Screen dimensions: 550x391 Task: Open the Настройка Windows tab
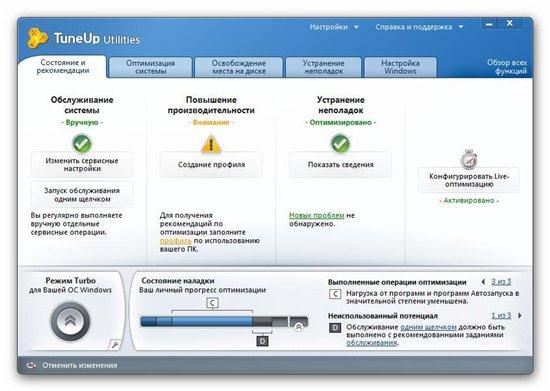click(x=400, y=67)
